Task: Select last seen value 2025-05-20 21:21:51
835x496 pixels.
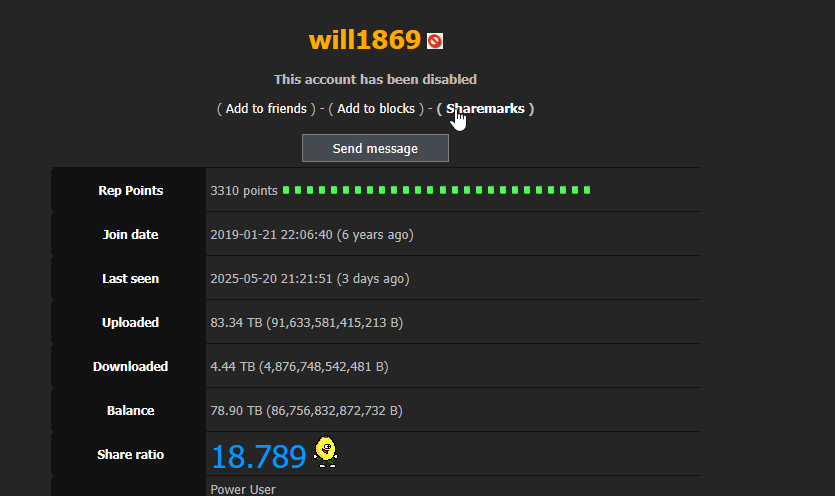Action: tap(272, 279)
